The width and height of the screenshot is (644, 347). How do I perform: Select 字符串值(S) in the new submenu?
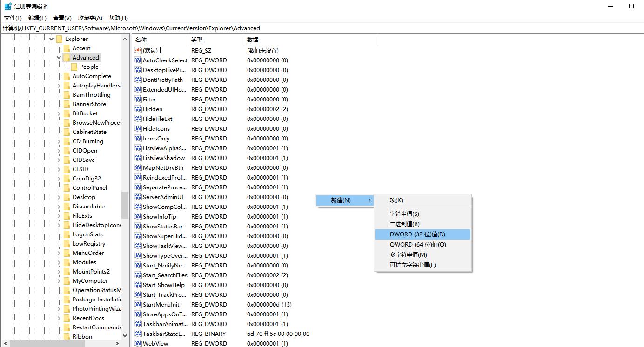(404, 214)
